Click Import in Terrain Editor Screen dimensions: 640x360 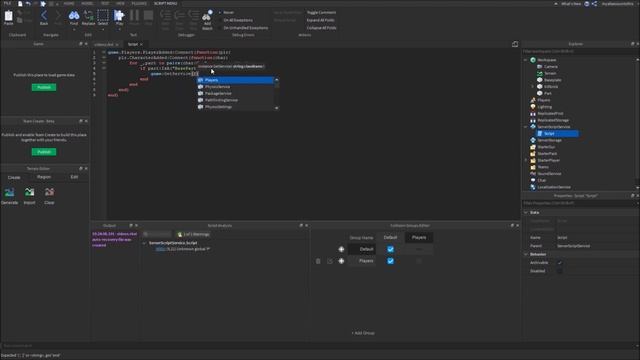[29, 192]
